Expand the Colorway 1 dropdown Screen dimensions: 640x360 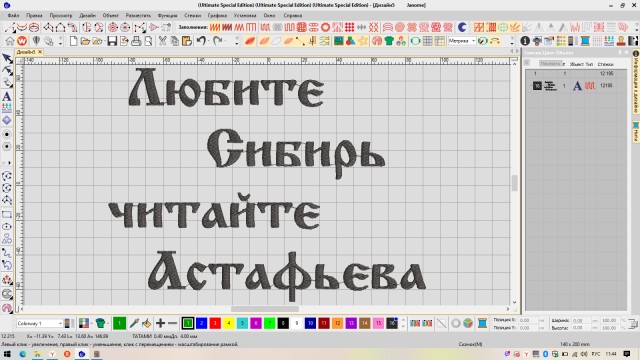coord(40,323)
